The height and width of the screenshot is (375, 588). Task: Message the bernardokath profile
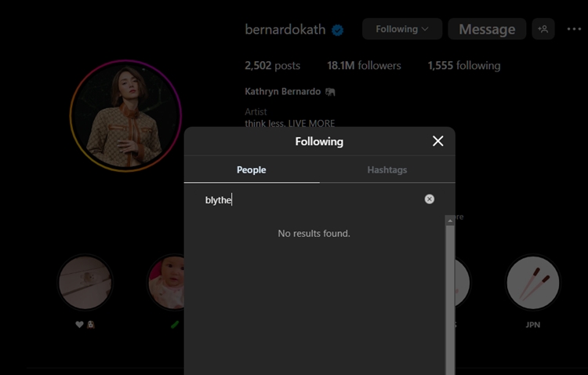[x=487, y=29]
